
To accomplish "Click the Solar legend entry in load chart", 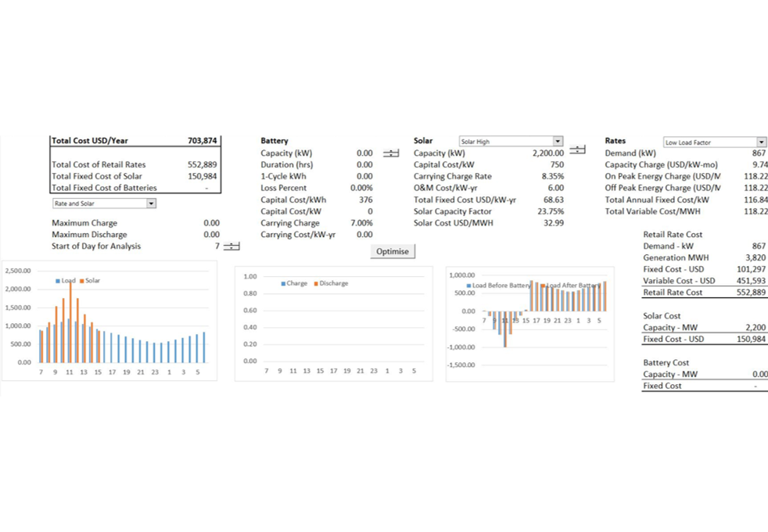I will [90, 281].
